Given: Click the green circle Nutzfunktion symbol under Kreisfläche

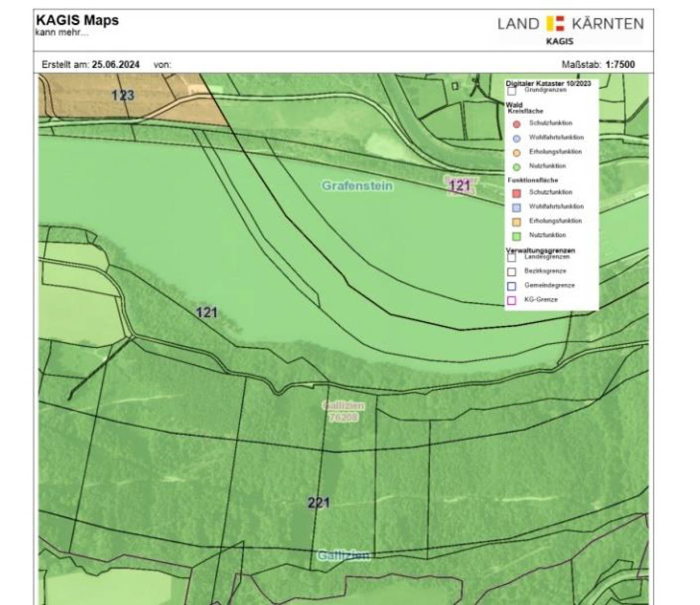Looking at the screenshot, I should (517, 167).
